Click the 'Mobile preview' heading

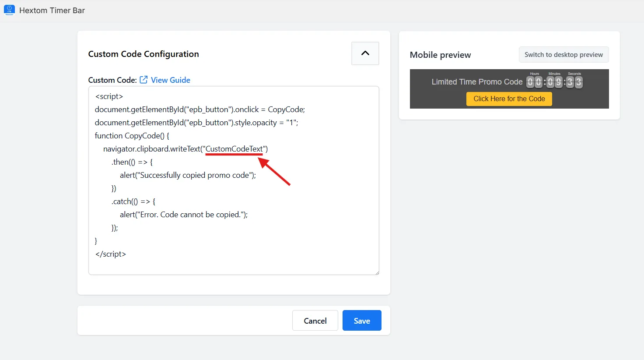[x=440, y=55]
